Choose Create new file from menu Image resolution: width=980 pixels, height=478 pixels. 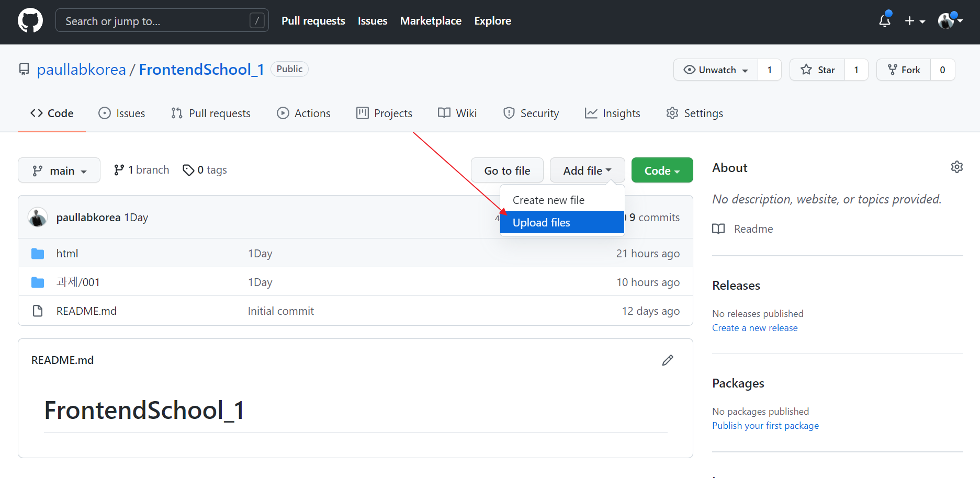(562, 200)
